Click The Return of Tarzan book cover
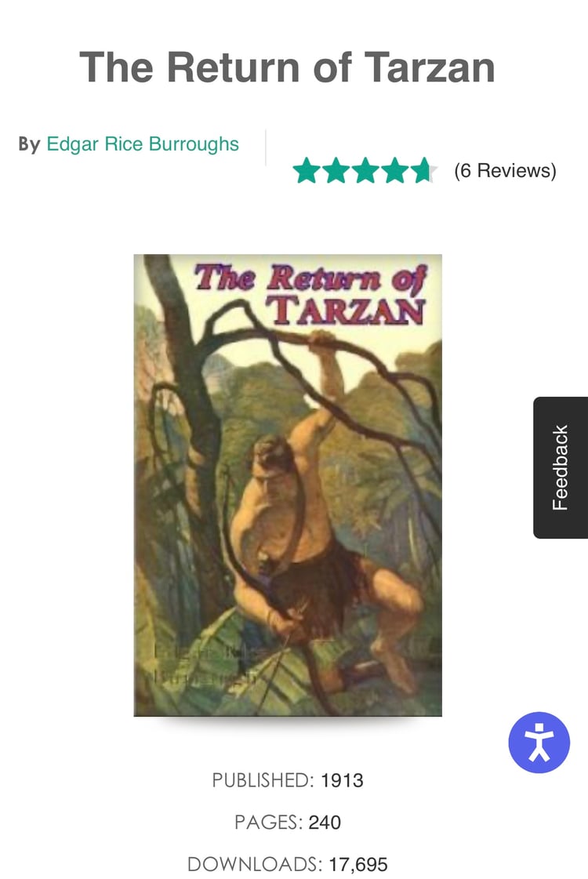This screenshot has width=588, height=879. 288,485
